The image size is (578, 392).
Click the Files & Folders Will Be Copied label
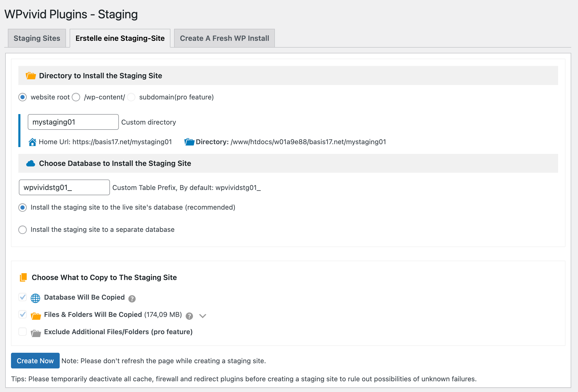tap(93, 315)
